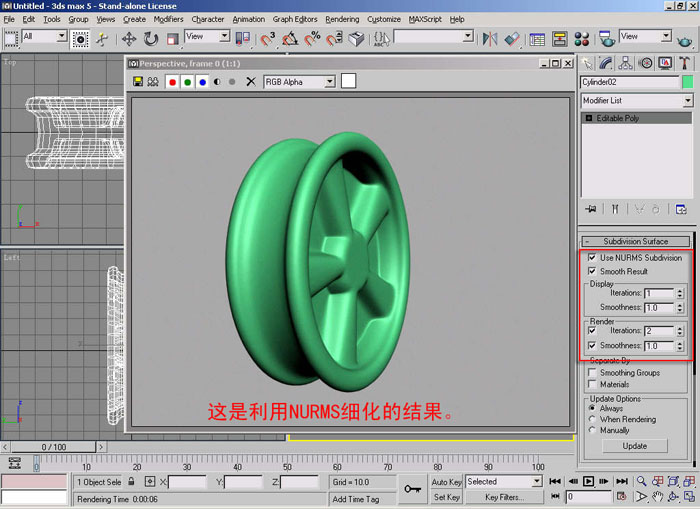700x509 pixels.
Task: Toggle the Angle Snap tool
Action: 290,39
